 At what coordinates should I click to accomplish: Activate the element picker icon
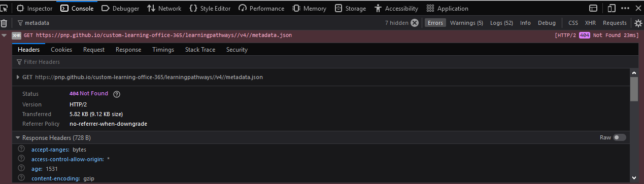point(4,8)
